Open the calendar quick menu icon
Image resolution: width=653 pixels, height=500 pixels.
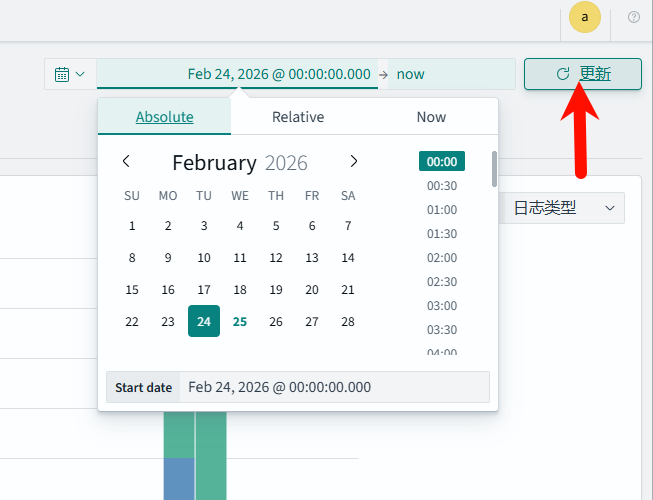(x=69, y=74)
